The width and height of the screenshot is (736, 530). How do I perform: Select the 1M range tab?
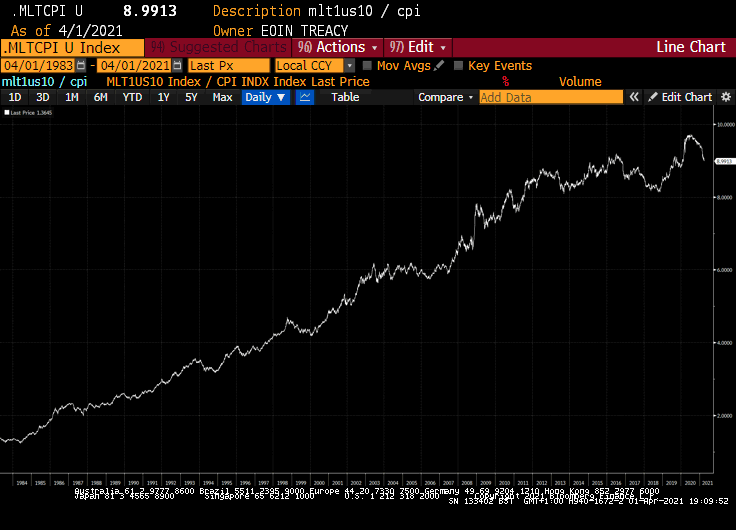click(x=71, y=97)
